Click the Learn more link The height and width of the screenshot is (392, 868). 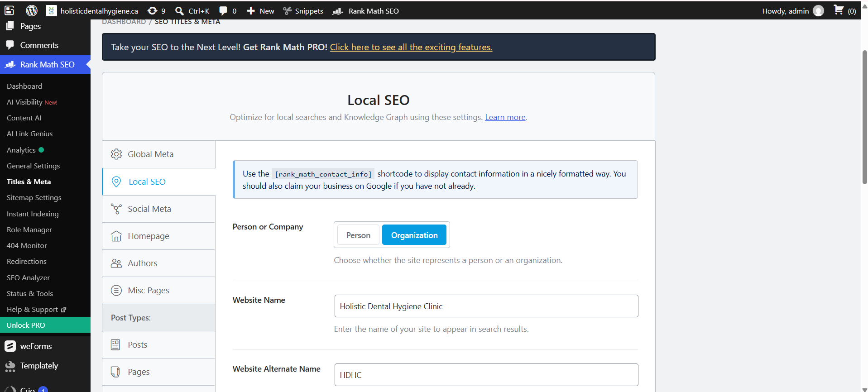tap(505, 117)
